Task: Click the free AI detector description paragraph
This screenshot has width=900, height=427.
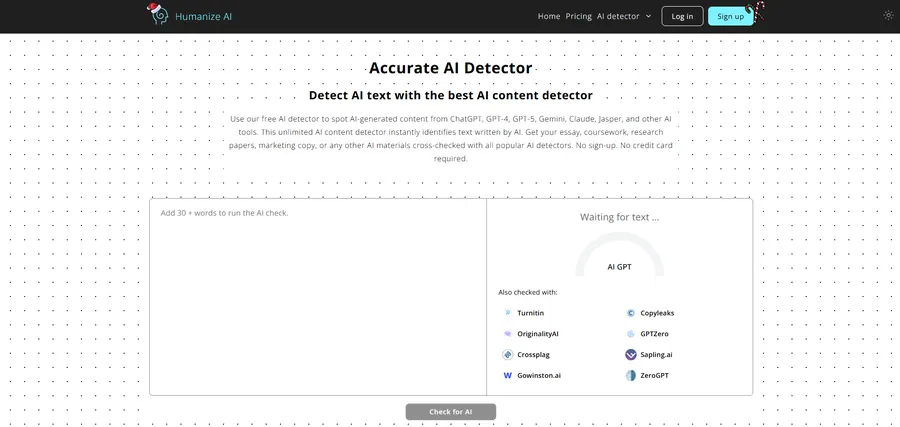Action: pos(451,139)
